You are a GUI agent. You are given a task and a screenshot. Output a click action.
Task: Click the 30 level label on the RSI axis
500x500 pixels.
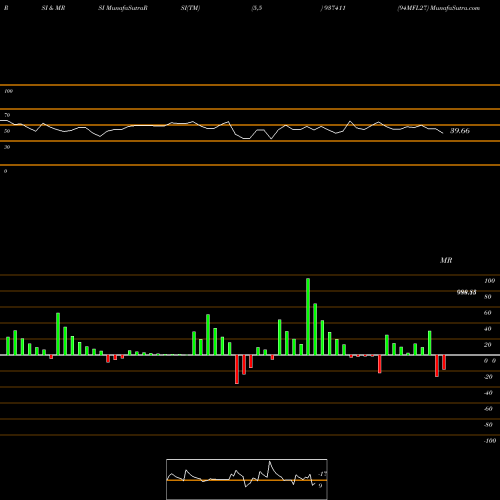[x=7, y=147]
